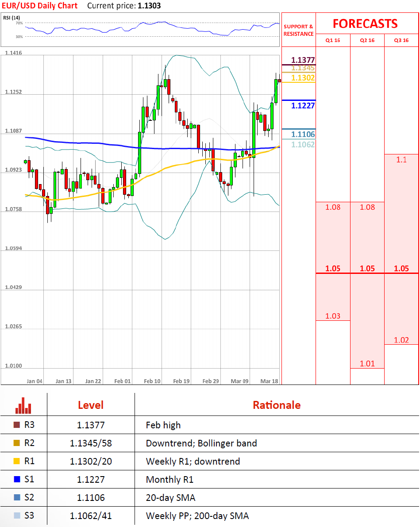The height and width of the screenshot is (527, 420).
Task: Click the S2 steel blue color swatch
Action: tap(17, 497)
